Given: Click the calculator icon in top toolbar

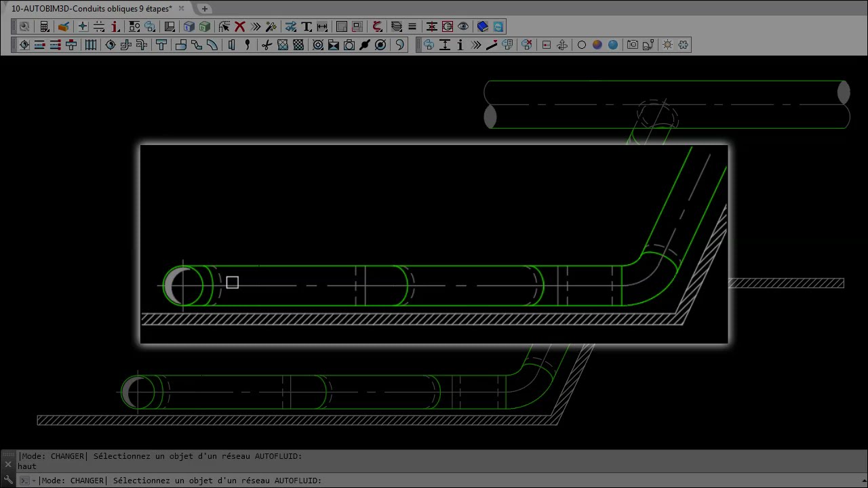Looking at the screenshot, I should tap(44, 27).
